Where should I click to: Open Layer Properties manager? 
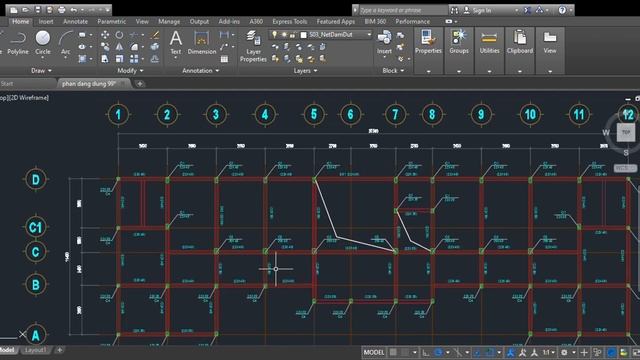tap(253, 46)
